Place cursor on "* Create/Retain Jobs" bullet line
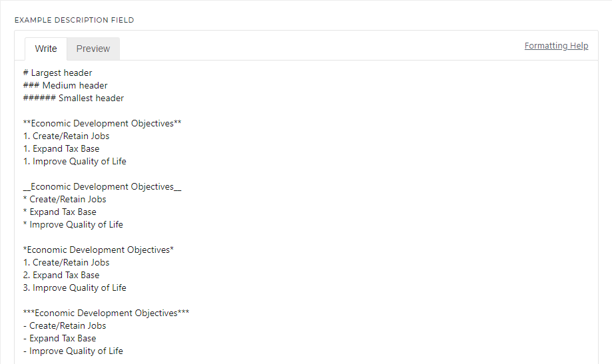Screen dimensions: 612x364 (x=65, y=200)
